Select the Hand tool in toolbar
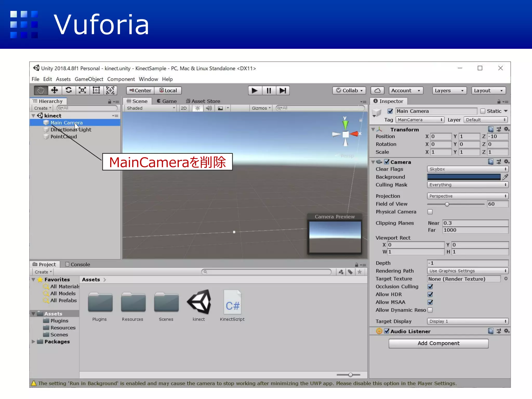Viewport: 532px width, 399px height. tap(41, 90)
